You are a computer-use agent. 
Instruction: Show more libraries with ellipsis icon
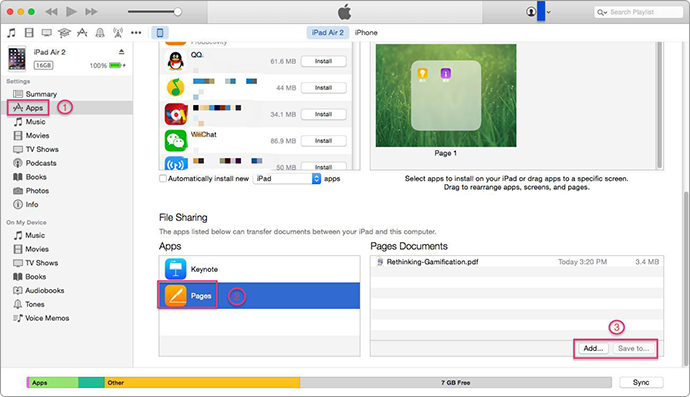pyautogui.click(x=136, y=33)
